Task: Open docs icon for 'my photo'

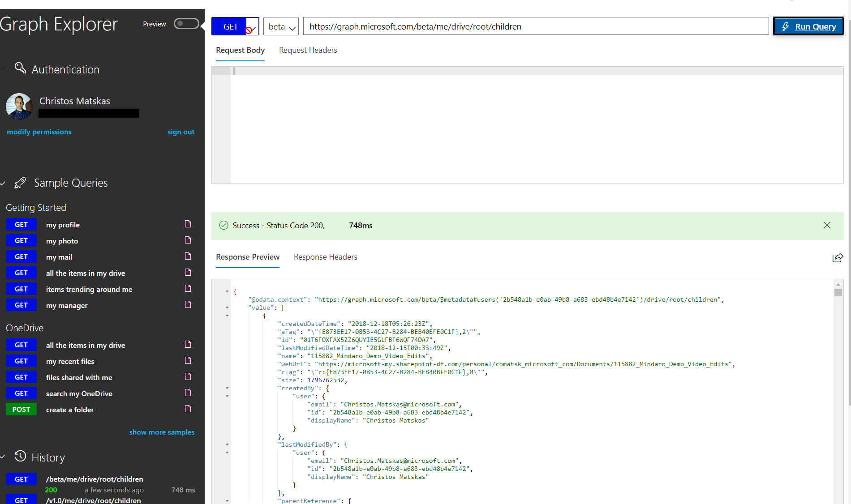Action: click(188, 240)
